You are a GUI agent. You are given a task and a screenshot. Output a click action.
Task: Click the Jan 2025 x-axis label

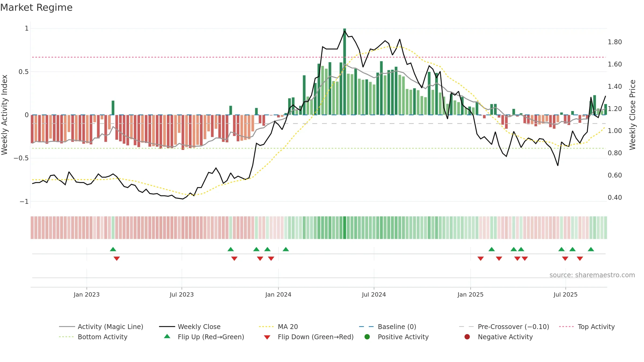(x=470, y=294)
